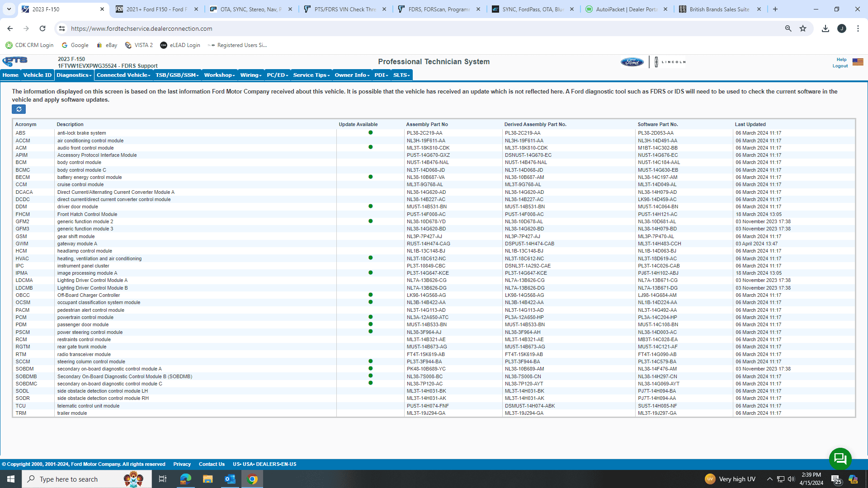Click the update available dot for PCM

370,317
